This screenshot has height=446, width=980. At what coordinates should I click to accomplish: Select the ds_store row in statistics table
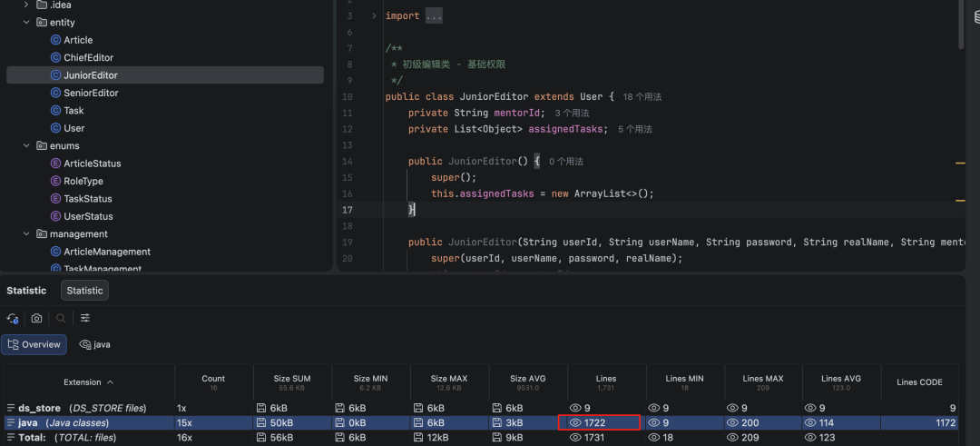coord(481,408)
